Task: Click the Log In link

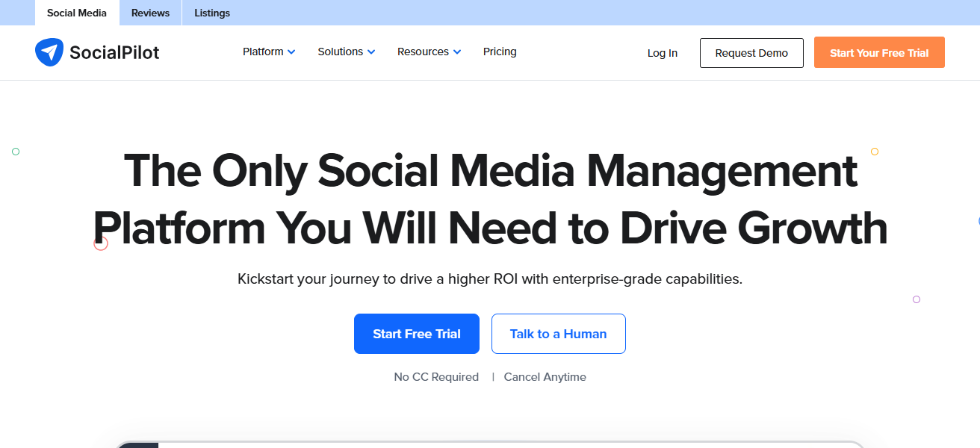Action: point(662,53)
